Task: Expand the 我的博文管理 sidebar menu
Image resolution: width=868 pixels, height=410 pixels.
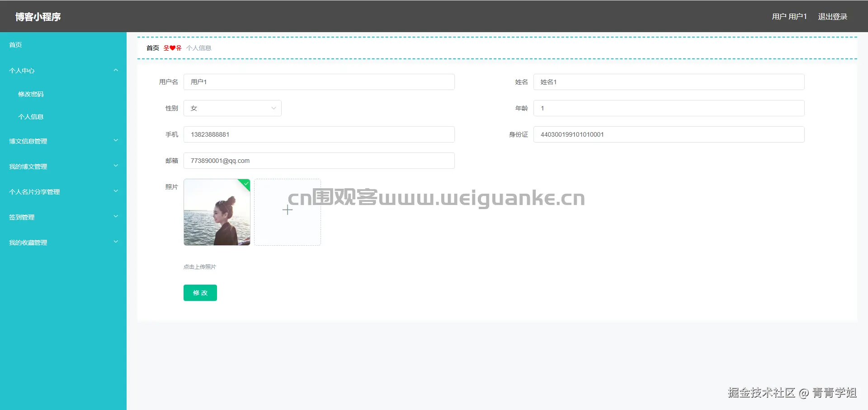Action: (x=63, y=167)
